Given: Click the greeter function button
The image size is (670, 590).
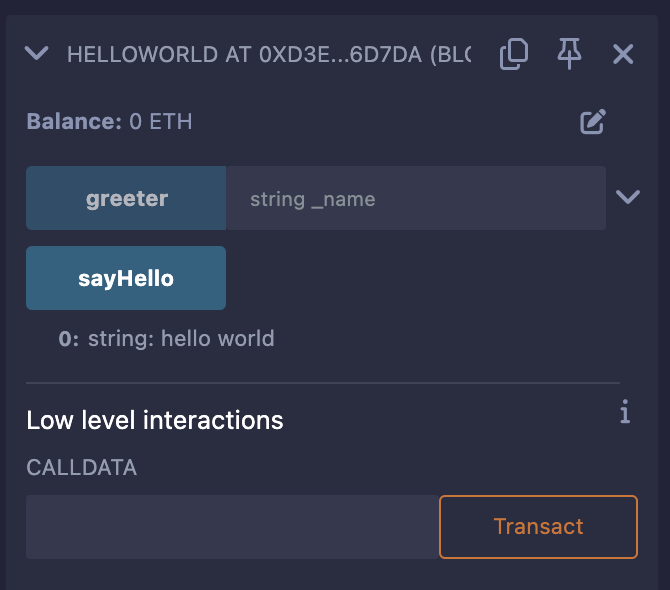Looking at the screenshot, I should tap(126, 198).
